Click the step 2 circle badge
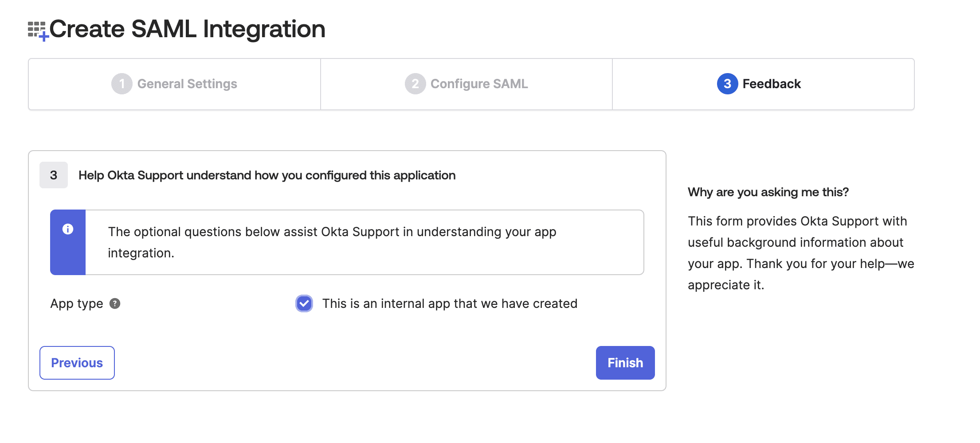The height and width of the screenshot is (443, 980). pos(415,84)
